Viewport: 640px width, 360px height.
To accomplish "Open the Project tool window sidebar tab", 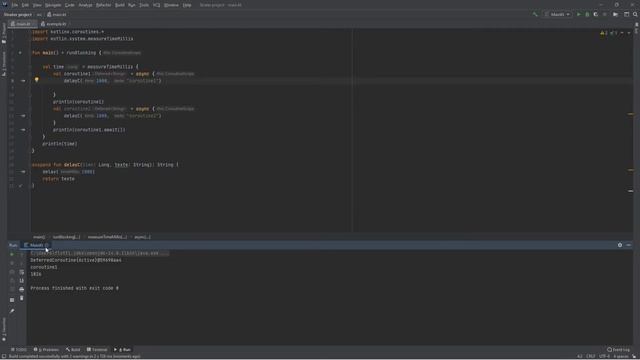I will coord(4,33).
